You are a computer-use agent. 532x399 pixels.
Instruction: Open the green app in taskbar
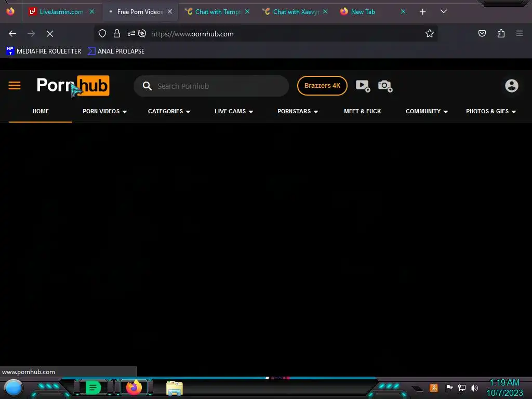(x=93, y=388)
